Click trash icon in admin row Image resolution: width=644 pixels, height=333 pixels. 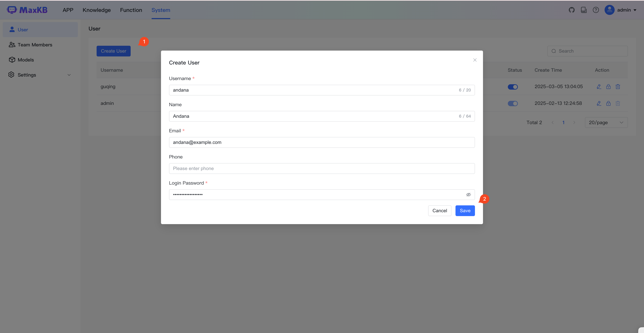pos(618,103)
